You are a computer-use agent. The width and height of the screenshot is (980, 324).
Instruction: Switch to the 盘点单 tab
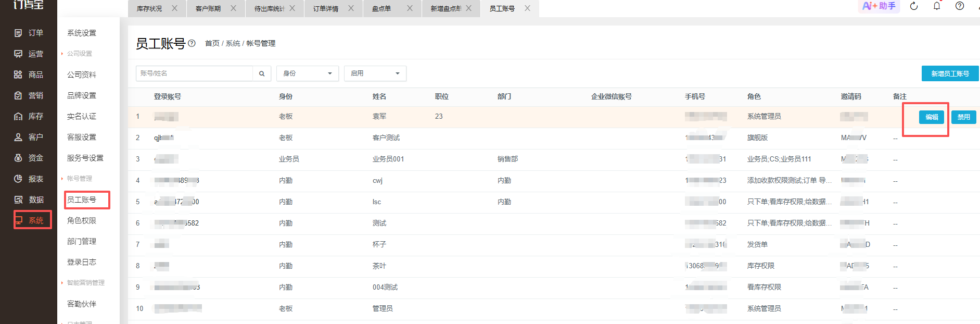pyautogui.click(x=381, y=9)
